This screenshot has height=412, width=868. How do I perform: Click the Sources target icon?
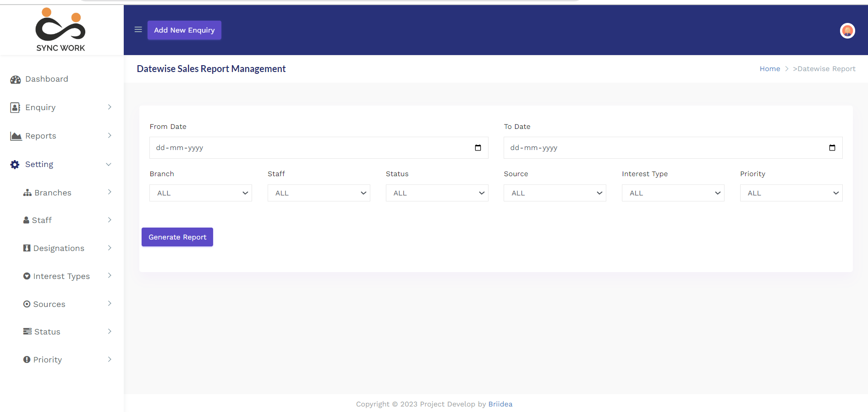pos(27,304)
